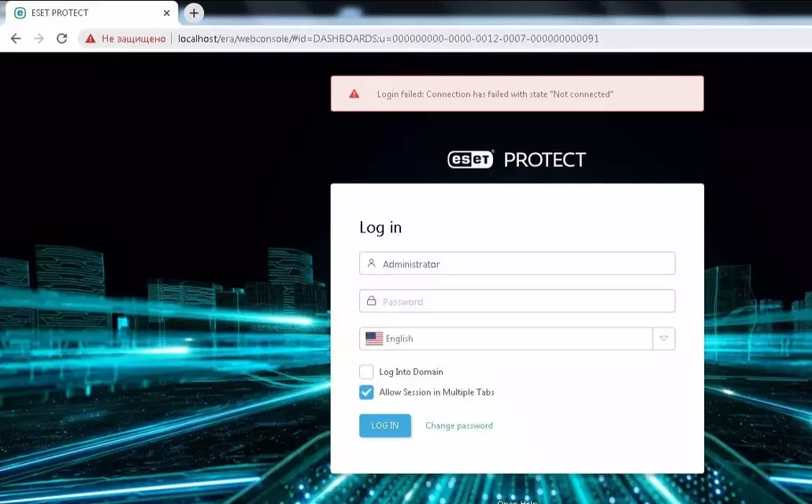812x504 pixels.
Task: Open the English language dropdown
Action: click(517, 339)
